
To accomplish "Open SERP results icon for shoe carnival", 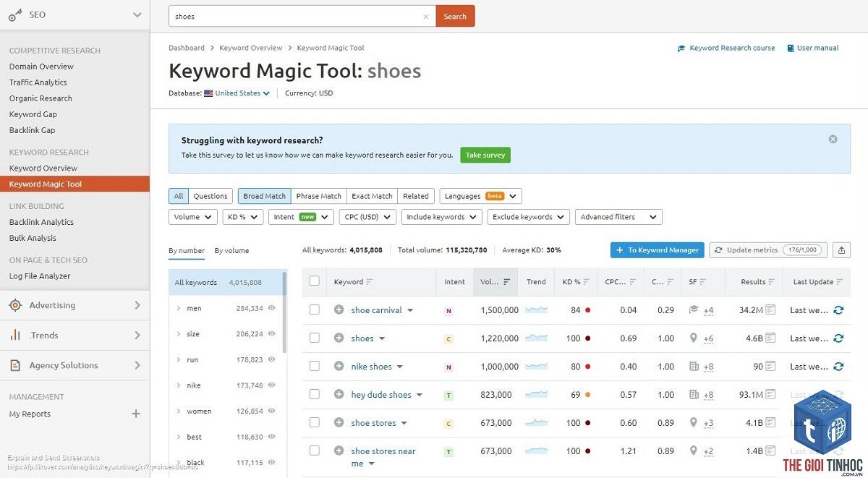I will (x=770, y=310).
